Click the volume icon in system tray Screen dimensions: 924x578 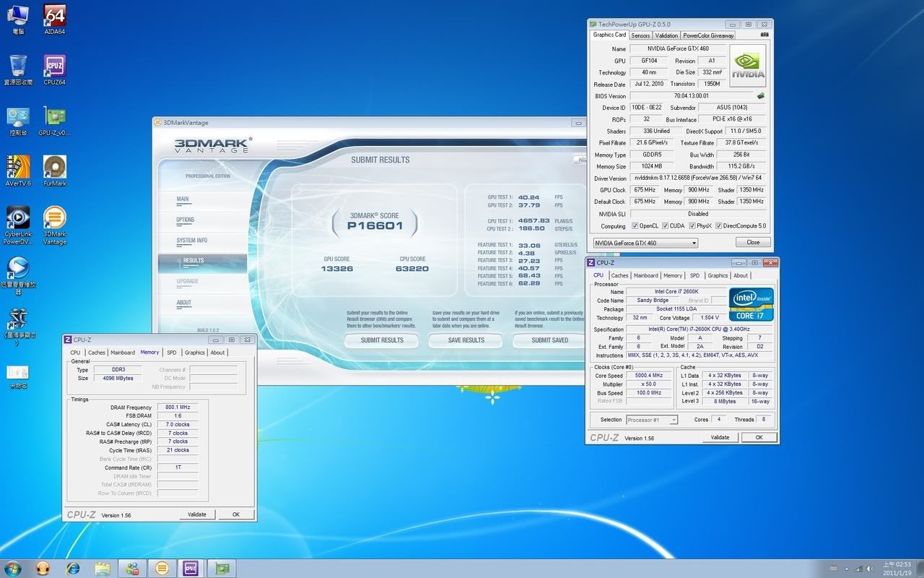(870, 569)
